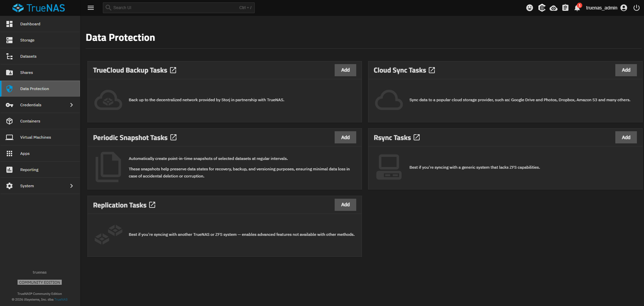This screenshot has height=306, width=644.
Task: Open the TrueCommand status icon
Action: pos(542,8)
